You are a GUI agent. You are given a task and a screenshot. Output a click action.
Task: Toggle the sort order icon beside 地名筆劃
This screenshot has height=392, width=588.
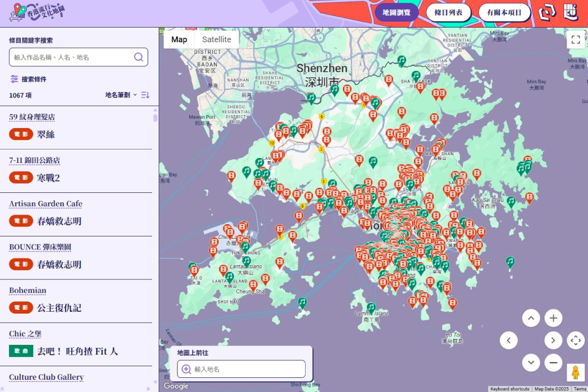pos(145,95)
